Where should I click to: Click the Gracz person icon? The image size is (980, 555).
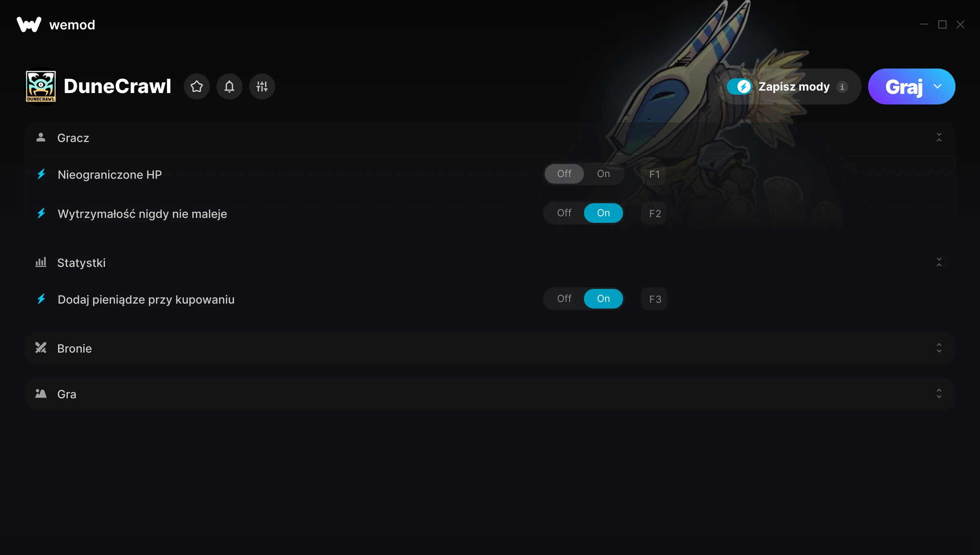pos(41,137)
